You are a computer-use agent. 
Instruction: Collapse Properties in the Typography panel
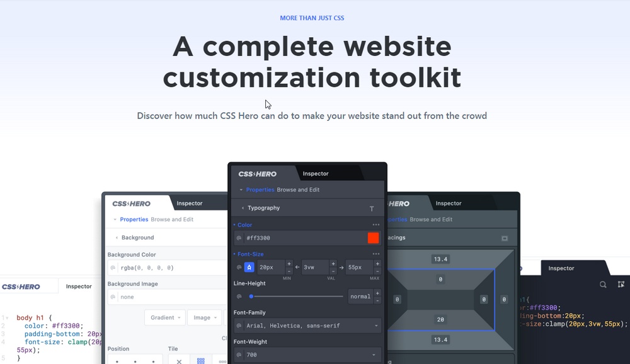point(241,190)
